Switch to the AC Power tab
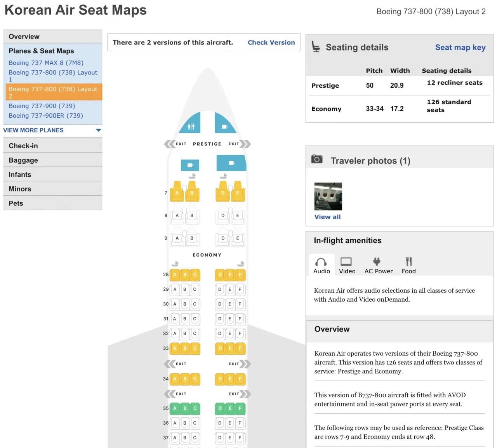 [379, 266]
